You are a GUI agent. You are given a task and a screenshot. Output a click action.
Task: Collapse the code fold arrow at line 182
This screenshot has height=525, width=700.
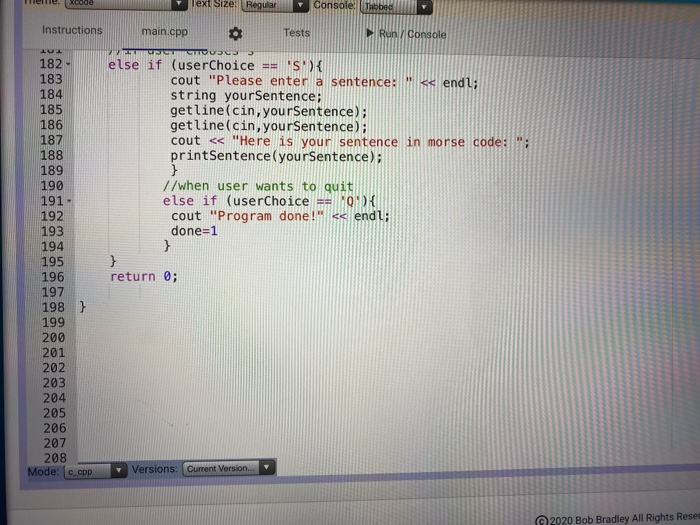point(68,64)
